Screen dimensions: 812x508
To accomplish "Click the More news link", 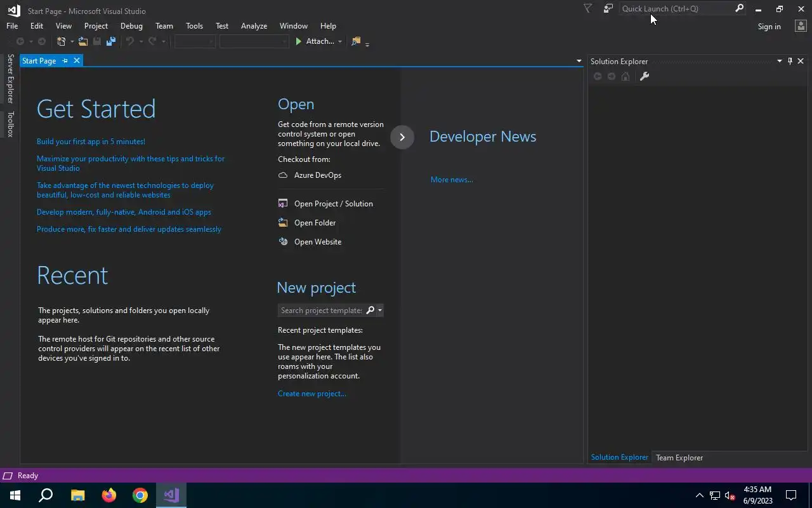I will 452,180.
